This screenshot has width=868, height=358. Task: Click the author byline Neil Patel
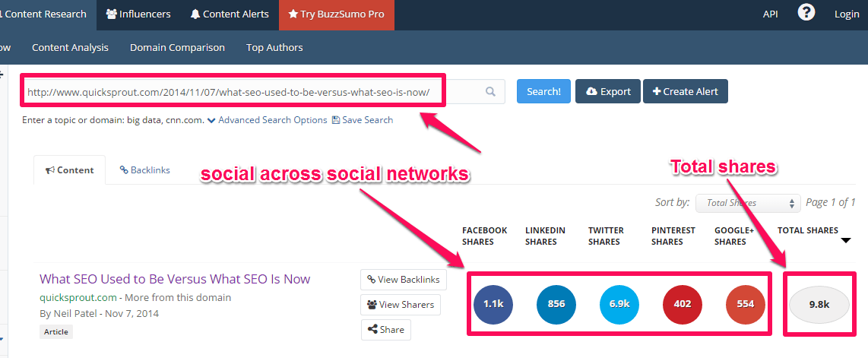(99, 314)
